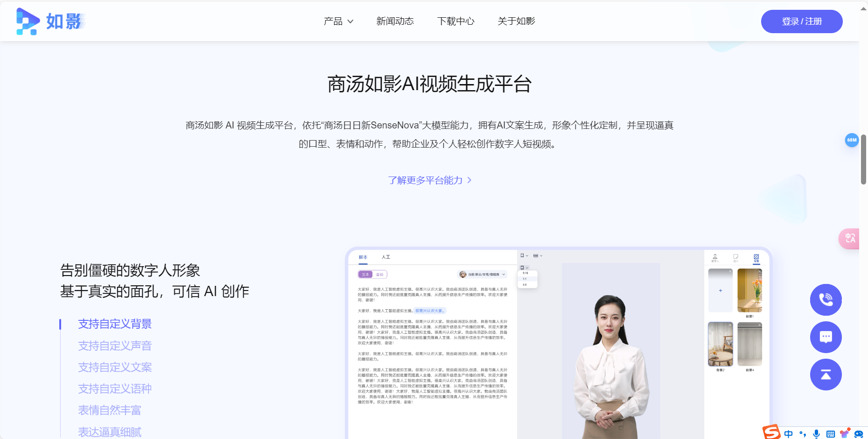This screenshot has width=868, height=439.
Task: Open the chat feedback floating icon
Action: coord(826,337)
